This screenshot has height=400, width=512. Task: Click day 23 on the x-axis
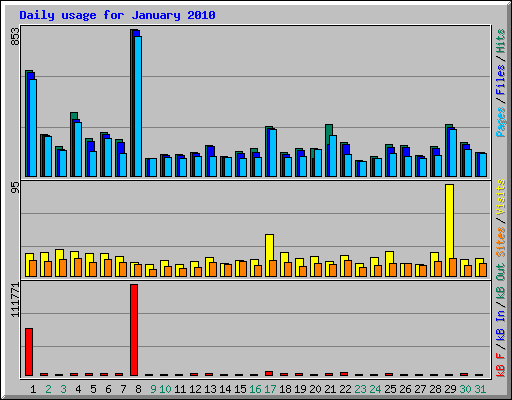coord(360,389)
